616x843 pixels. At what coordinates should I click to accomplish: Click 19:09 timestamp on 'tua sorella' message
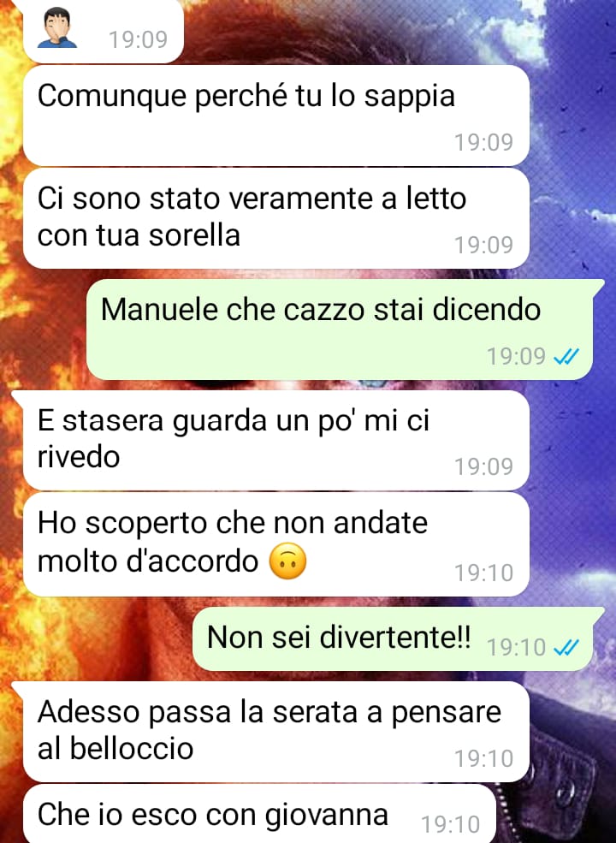(x=483, y=245)
